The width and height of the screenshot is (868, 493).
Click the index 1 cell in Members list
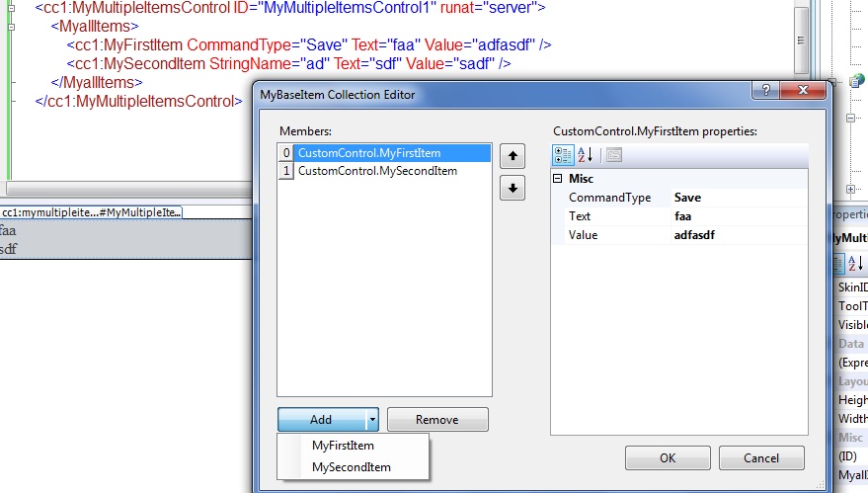click(285, 171)
